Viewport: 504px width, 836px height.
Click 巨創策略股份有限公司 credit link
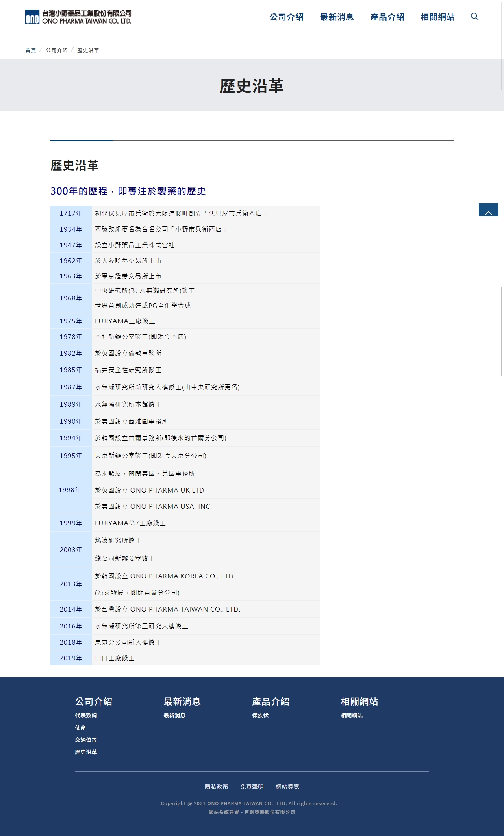270,812
